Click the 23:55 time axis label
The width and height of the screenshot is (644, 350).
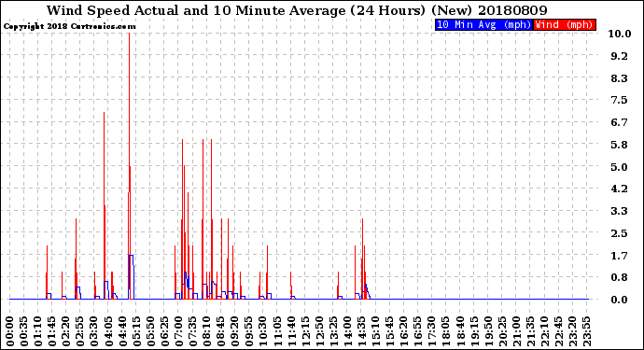[587, 331]
